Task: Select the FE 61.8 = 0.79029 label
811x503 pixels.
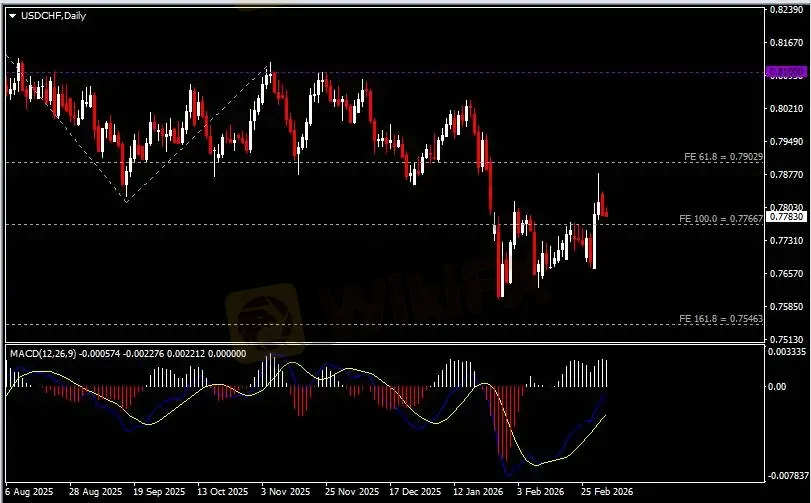Action: click(722, 157)
